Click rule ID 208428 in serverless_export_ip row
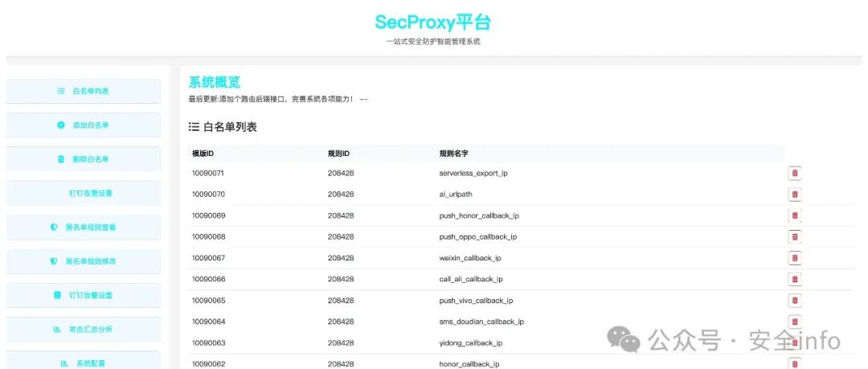 (x=341, y=174)
